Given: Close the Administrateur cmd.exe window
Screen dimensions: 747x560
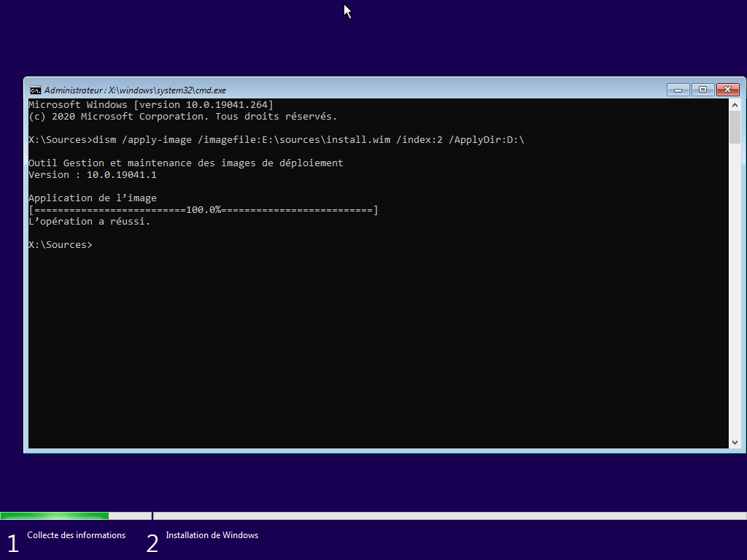Looking at the screenshot, I should (x=727, y=90).
